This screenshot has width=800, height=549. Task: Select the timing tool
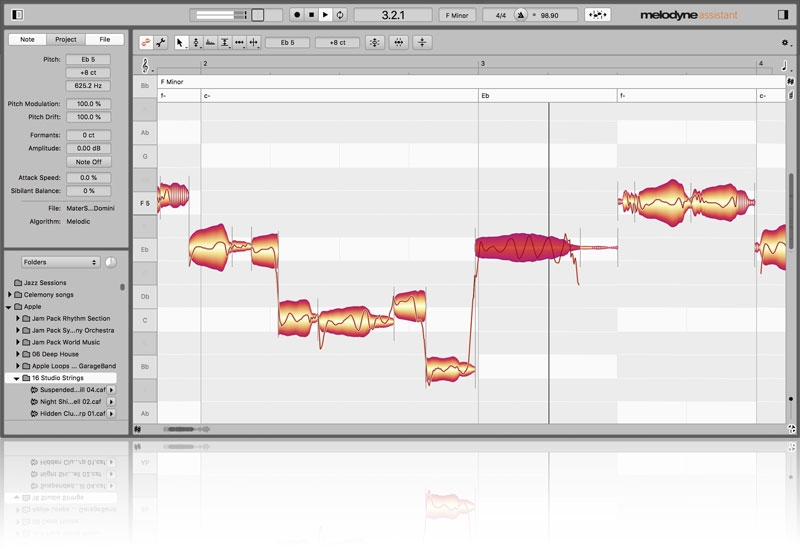pos(239,43)
